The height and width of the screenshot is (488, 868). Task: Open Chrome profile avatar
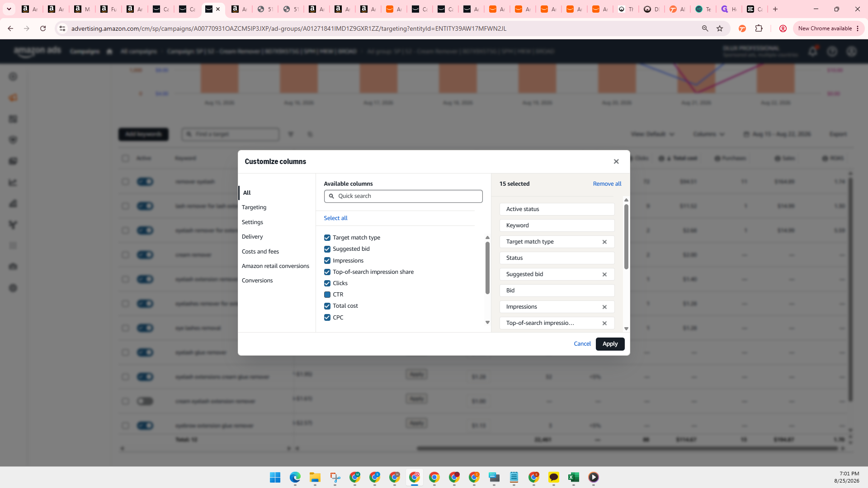783,28
